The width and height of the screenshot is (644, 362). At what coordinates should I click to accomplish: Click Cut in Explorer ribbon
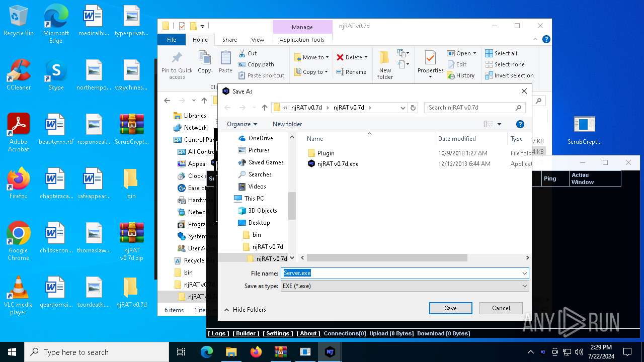(x=247, y=53)
